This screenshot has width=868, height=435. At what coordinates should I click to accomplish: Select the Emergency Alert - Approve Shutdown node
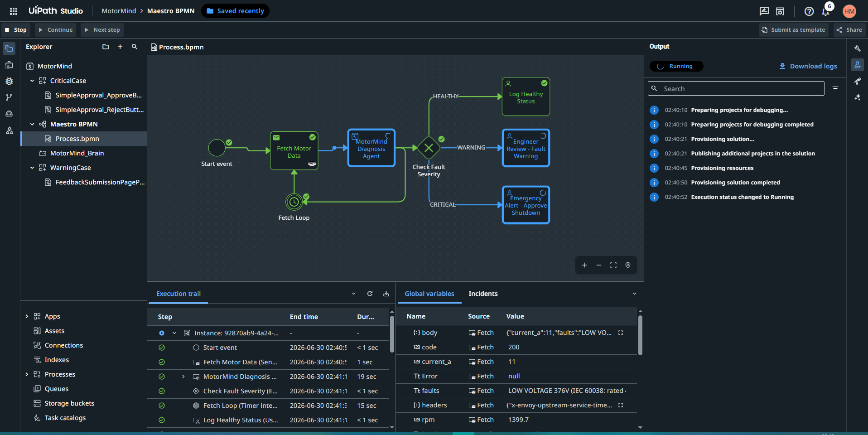526,205
